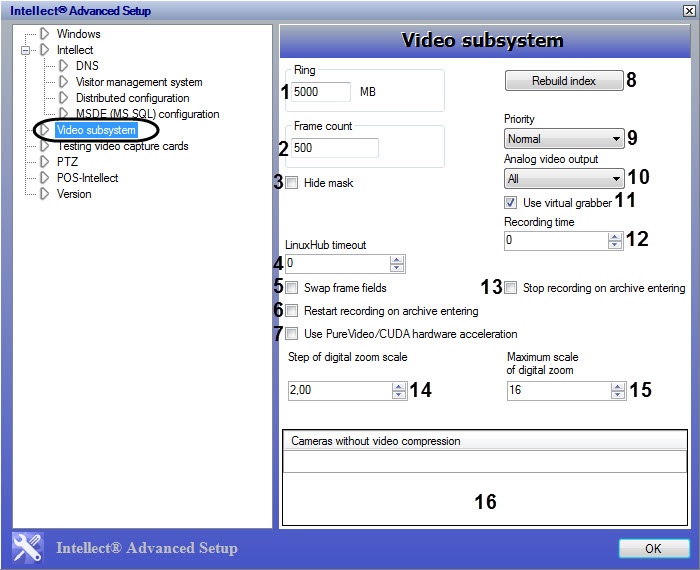Image resolution: width=700 pixels, height=570 pixels.
Task: Check Stop recording on archive entering
Action: 510,287
